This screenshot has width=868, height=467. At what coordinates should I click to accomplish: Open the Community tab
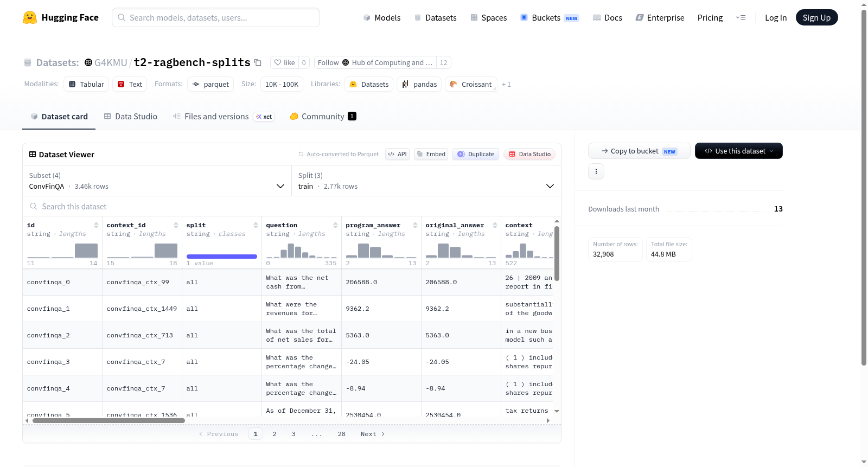coord(323,117)
